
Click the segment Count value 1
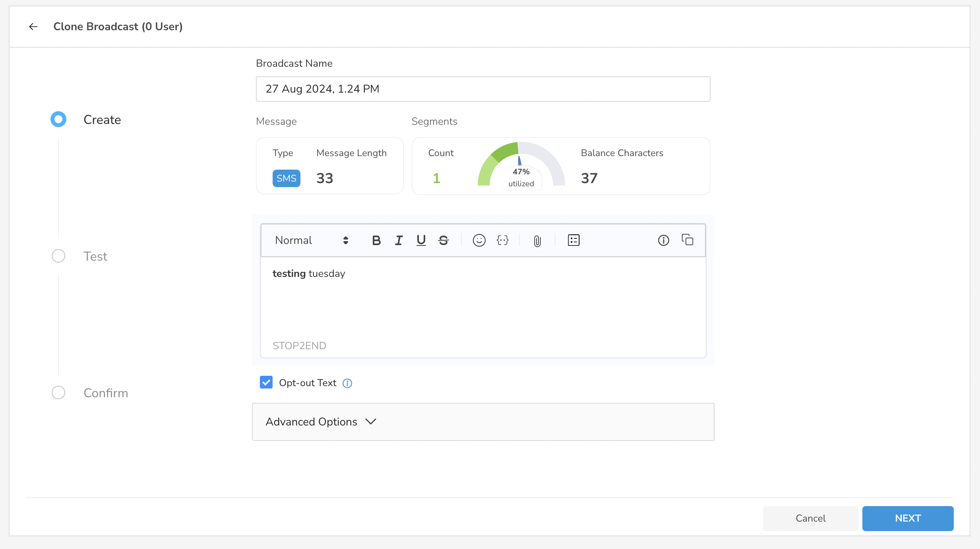coord(436,178)
